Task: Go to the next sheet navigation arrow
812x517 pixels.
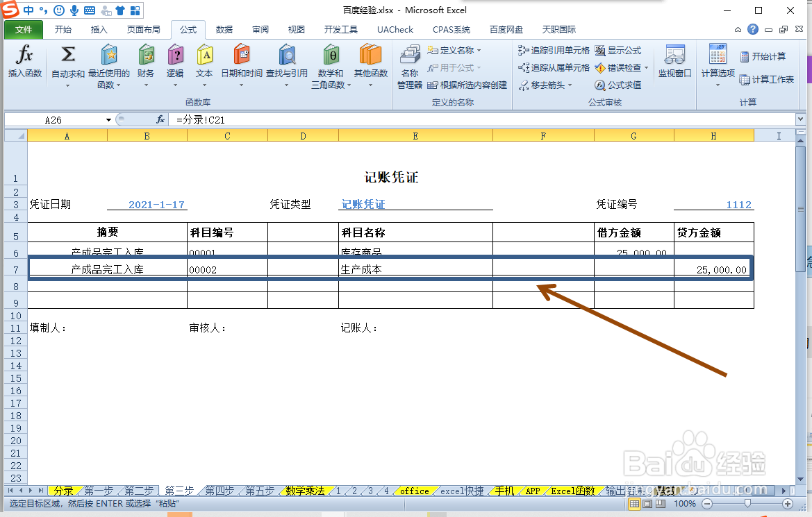Action: tap(31, 490)
